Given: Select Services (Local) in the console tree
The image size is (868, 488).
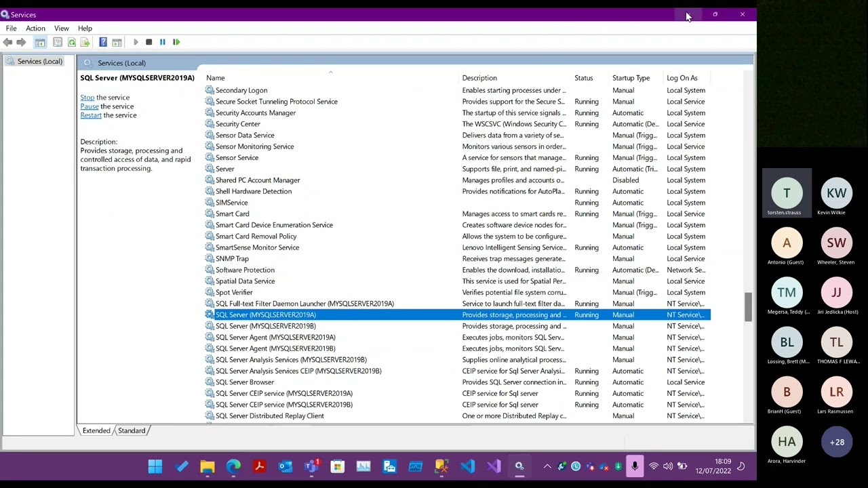Looking at the screenshot, I should coord(40,62).
